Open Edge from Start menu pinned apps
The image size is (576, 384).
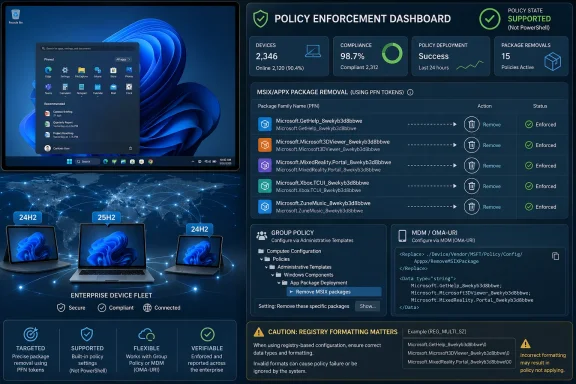click(48, 72)
